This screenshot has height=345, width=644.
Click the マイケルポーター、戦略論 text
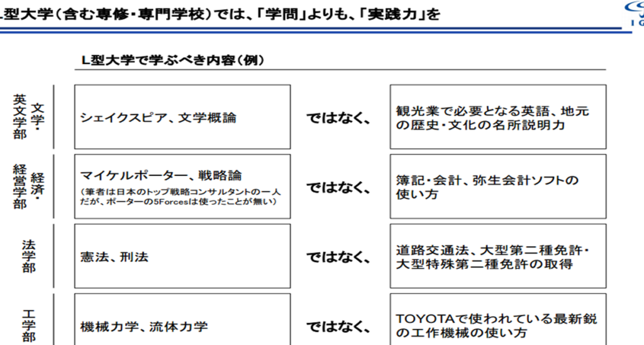pos(161,175)
